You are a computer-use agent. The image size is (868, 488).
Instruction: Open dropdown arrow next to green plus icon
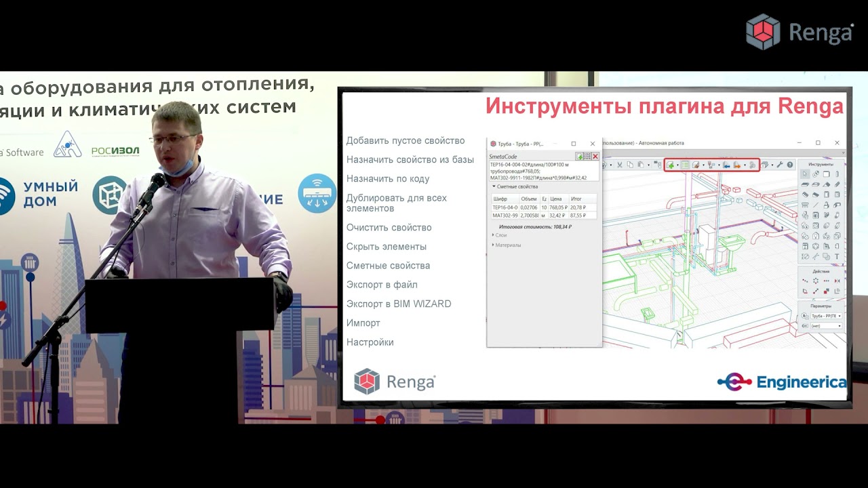(x=677, y=165)
